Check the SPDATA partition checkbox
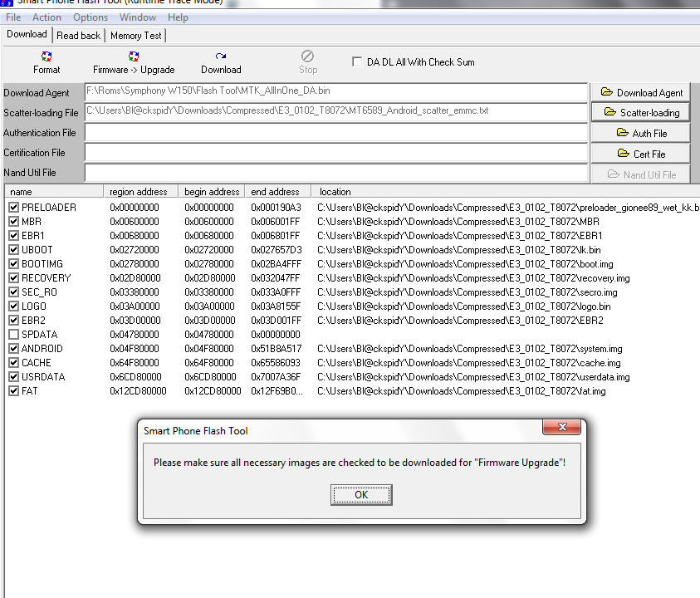This screenshot has width=700, height=598. click(13, 335)
